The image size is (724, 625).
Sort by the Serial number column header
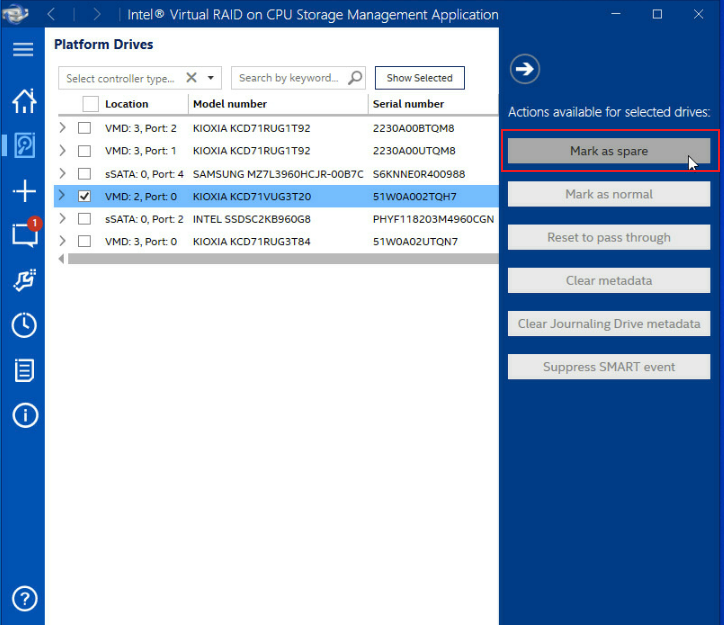(408, 104)
